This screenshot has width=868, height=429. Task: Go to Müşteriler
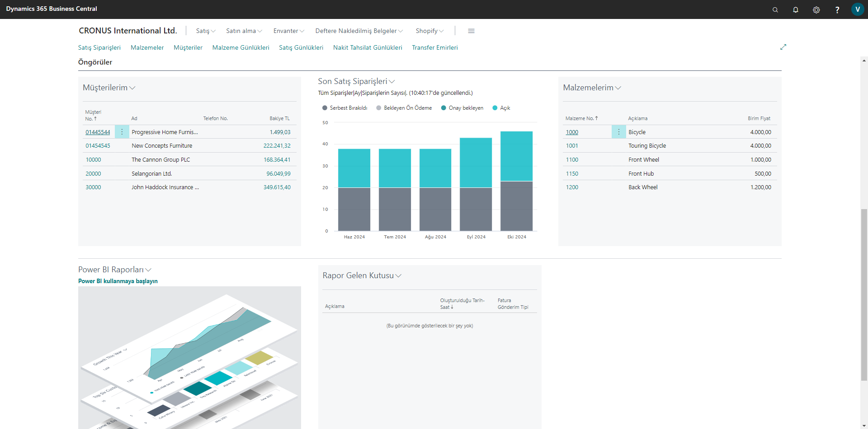(188, 47)
